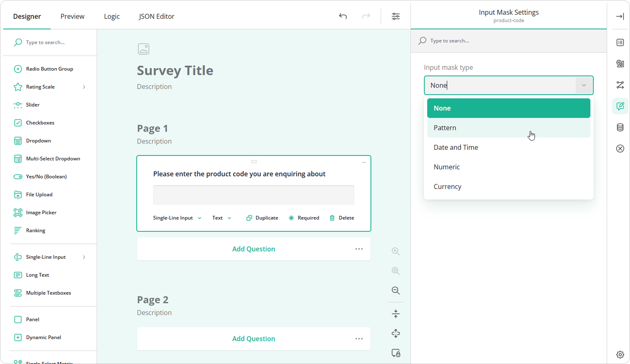630x364 pixels.
Task: Collapse the question card with the minus toggle
Action: click(364, 162)
